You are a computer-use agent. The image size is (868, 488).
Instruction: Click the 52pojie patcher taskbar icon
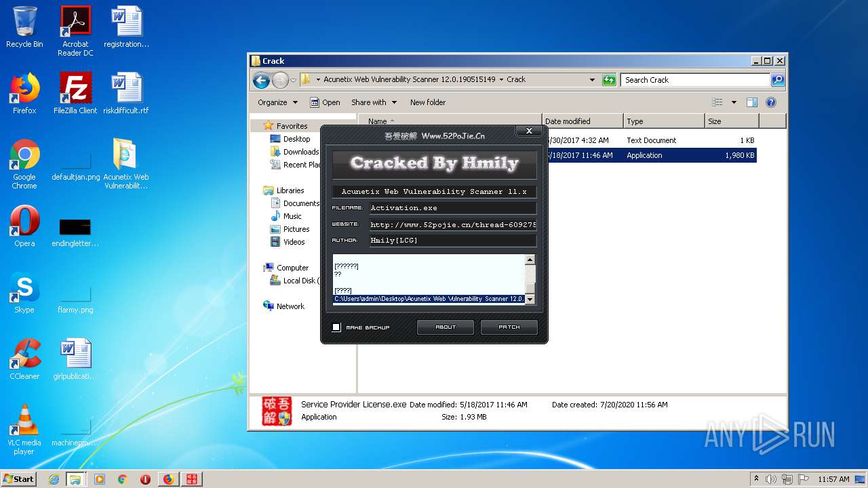[191, 479]
